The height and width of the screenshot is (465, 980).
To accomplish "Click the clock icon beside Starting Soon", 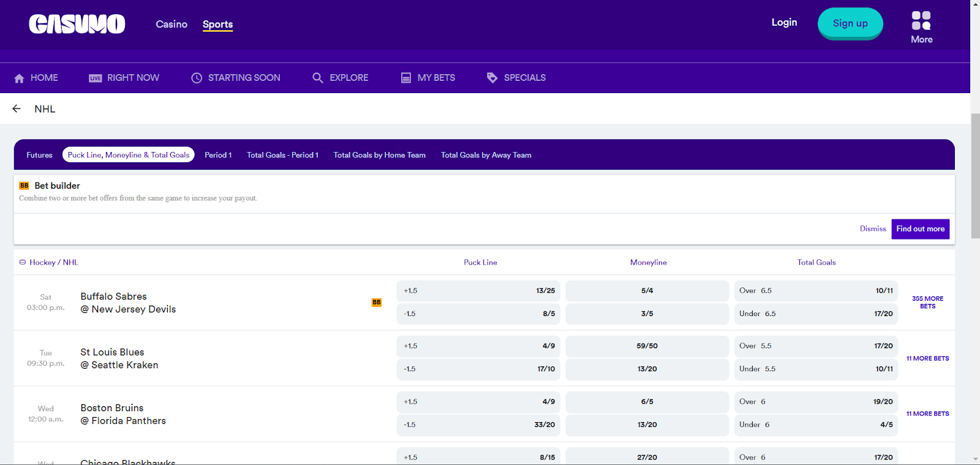I will [197, 78].
